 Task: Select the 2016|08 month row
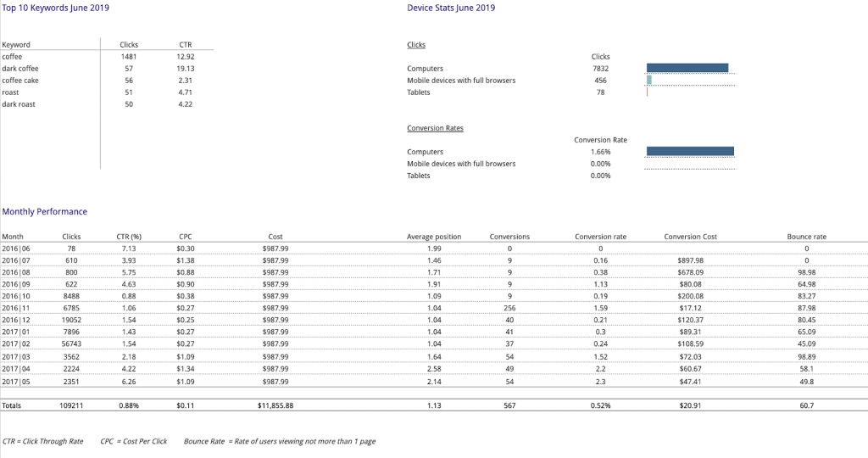coord(434,272)
